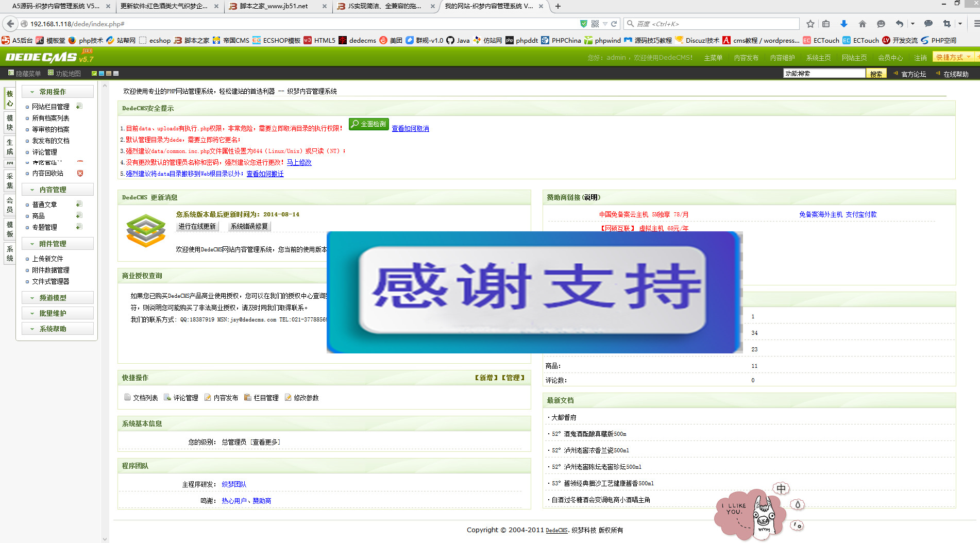The image size is (980, 543).
Task: Collapse the 内容管理 section
Action: 58,190
